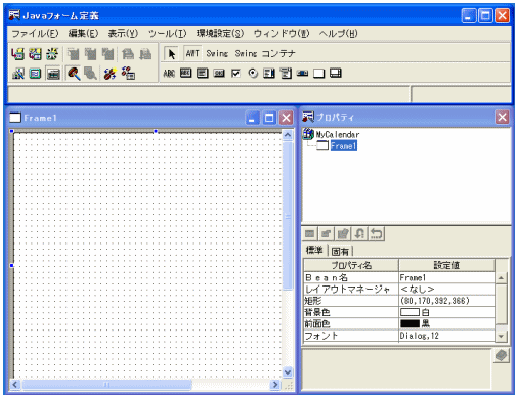Image resolution: width=516 pixels, height=396 pixels.
Task: Click the undo arrow icon in Properties
Action: point(376,233)
